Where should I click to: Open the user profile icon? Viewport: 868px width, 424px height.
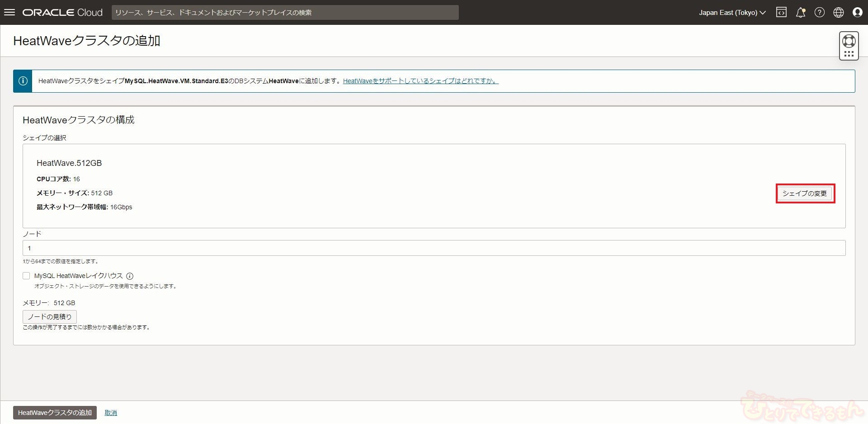coord(857,13)
